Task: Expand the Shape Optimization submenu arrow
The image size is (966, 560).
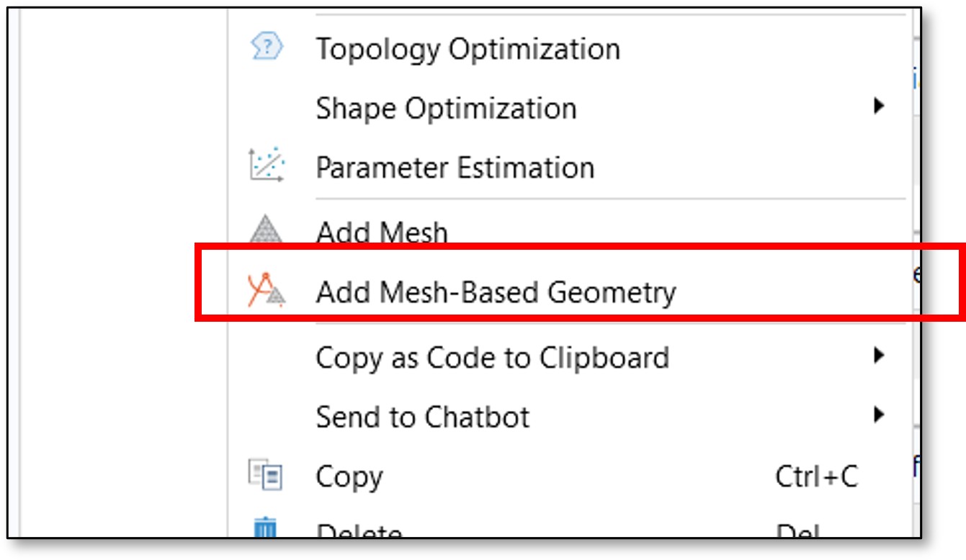Action: pyautogui.click(x=878, y=107)
